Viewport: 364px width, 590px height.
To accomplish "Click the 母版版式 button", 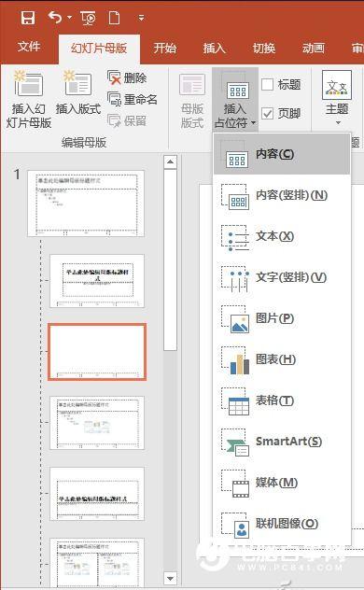I will (x=192, y=100).
